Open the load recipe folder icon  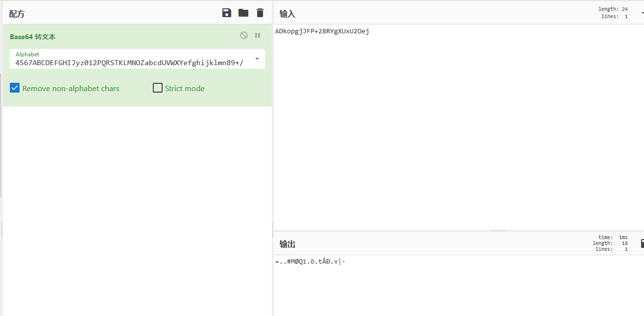[243, 13]
